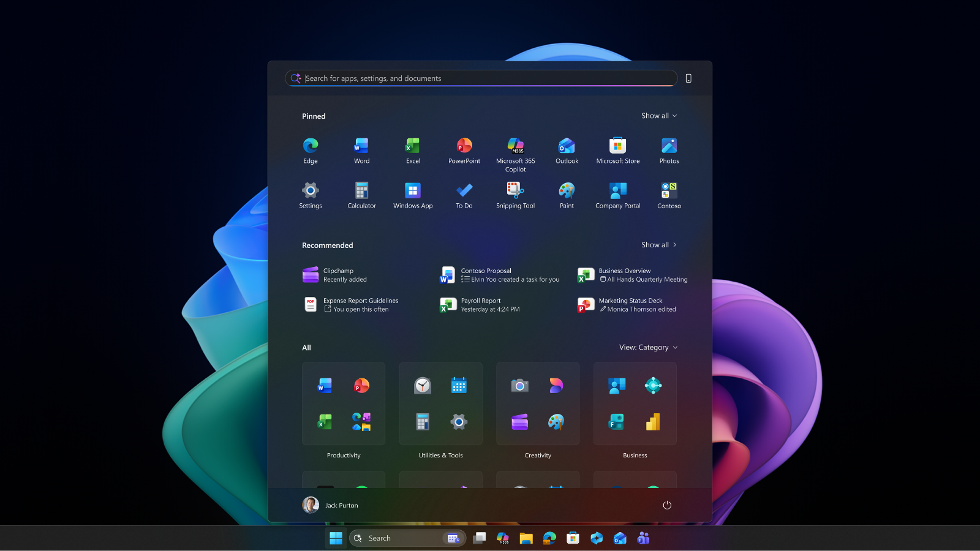Screen dimensions: 980x551
Task: Open Microsoft Designer in Creativity folder
Action: 556,386
